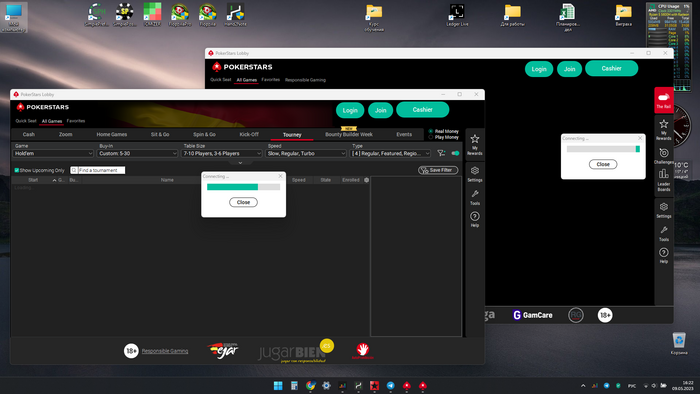The width and height of the screenshot is (700, 394).
Task: Open Quick Seat in front lobby
Action: point(26,121)
